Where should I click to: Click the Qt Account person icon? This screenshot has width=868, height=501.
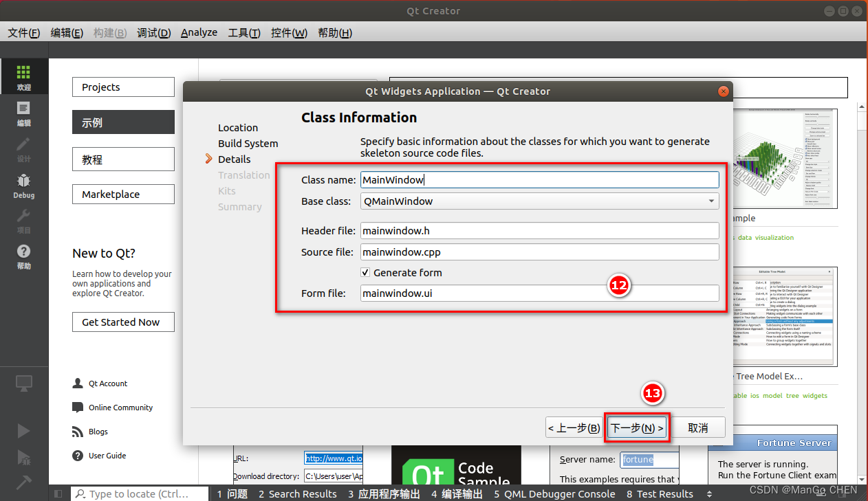[78, 383]
